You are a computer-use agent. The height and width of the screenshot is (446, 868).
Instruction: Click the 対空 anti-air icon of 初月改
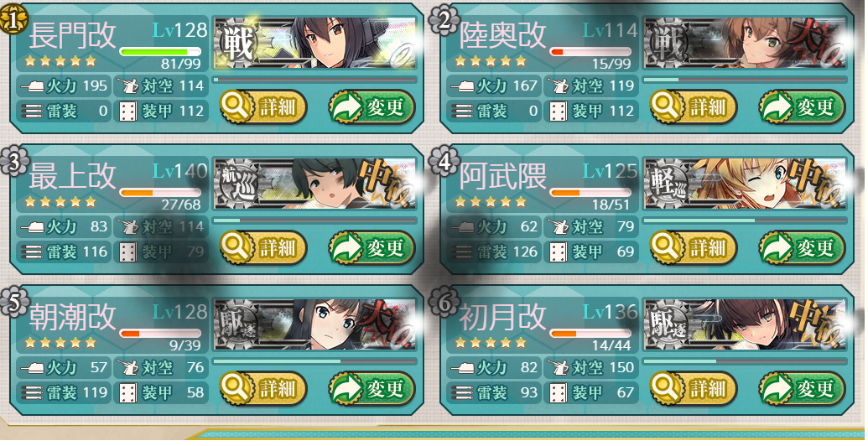pos(558,367)
